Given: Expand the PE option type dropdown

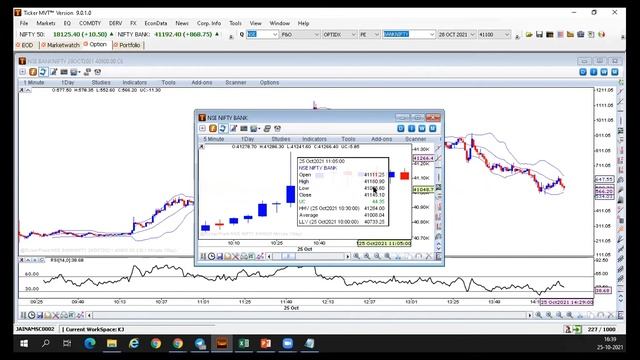Looking at the screenshot, I should (377, 35).
